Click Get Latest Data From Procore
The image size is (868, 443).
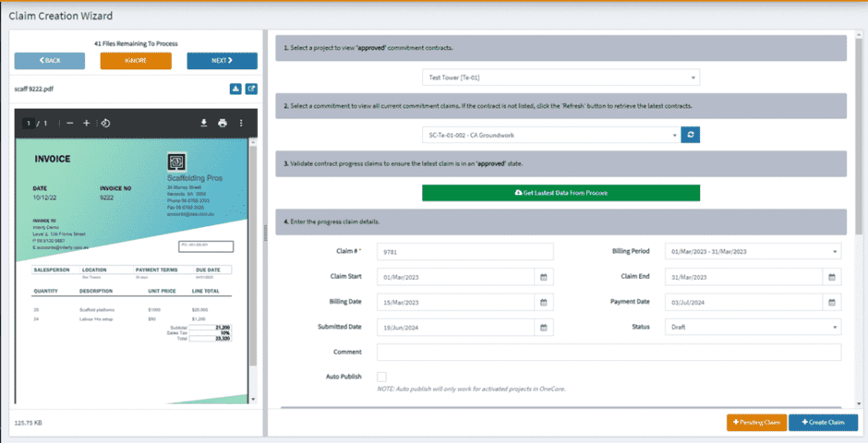pos(561,193)
